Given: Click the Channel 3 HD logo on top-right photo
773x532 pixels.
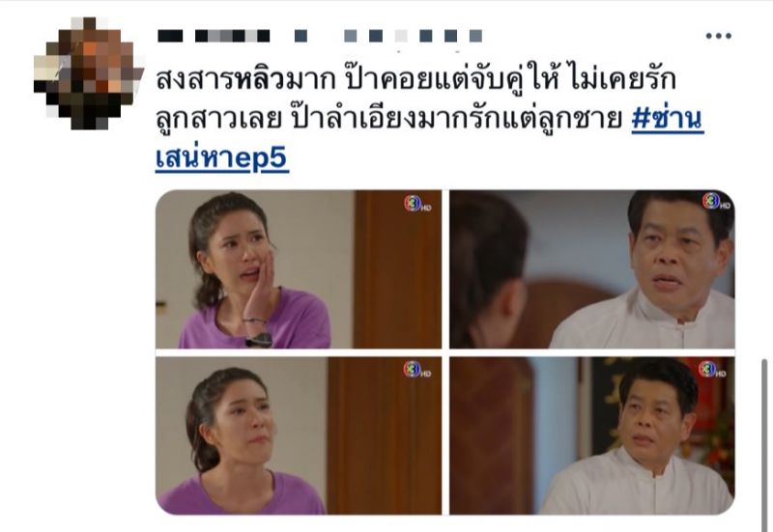Looking at the screenshot, I should [x=716, y=201].
